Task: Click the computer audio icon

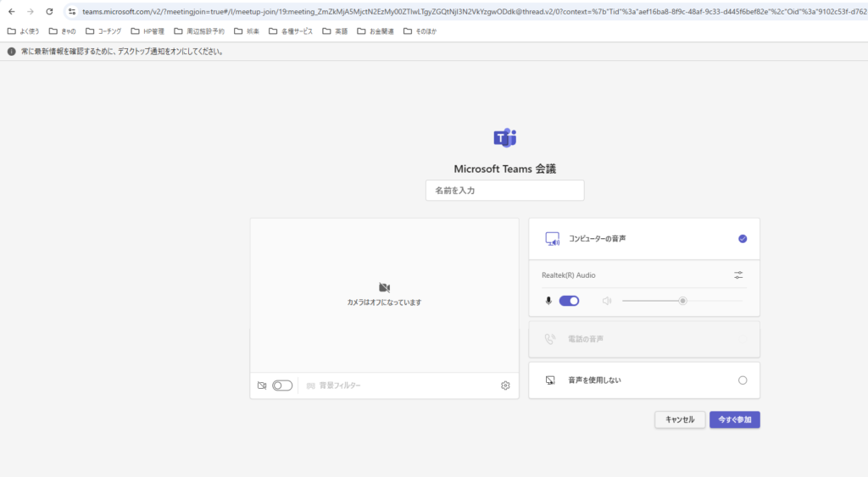Action: tap(552, 239)
